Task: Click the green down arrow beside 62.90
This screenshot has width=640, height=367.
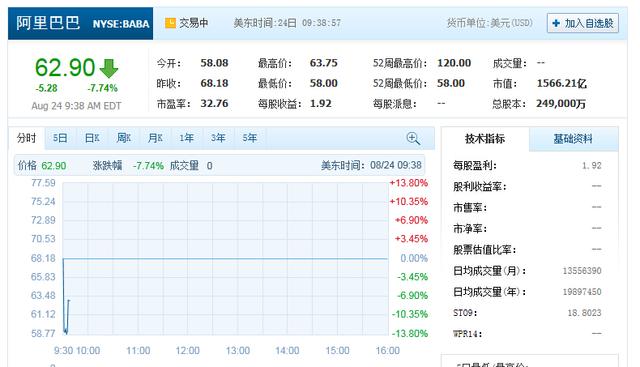Action: [x=109, y=68]
